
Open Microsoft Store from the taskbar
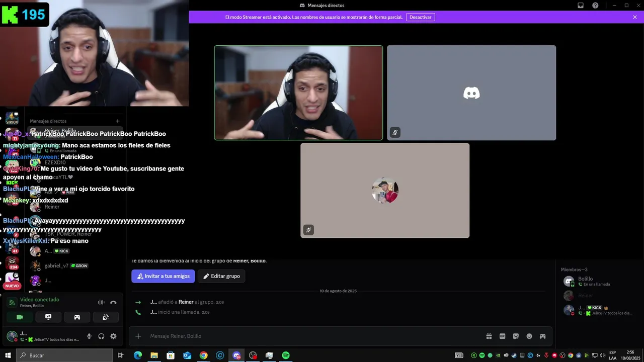tap(171, 355)
